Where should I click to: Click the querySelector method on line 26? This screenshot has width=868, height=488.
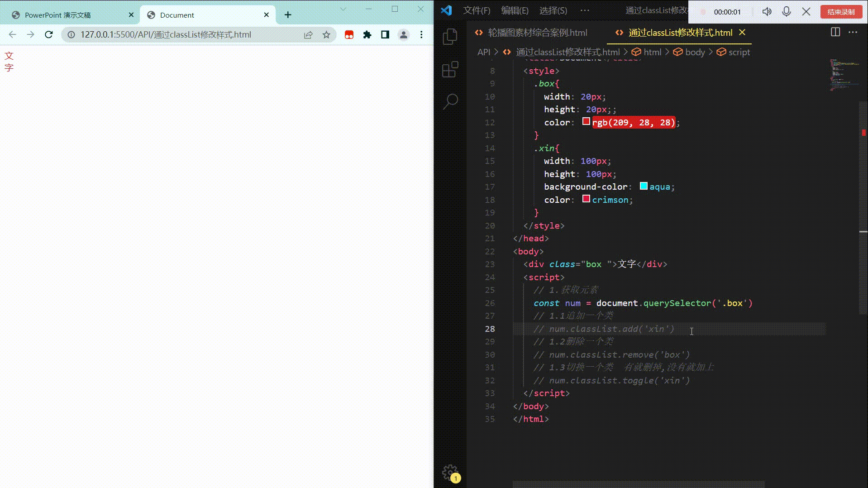click(x=677, y=303)
